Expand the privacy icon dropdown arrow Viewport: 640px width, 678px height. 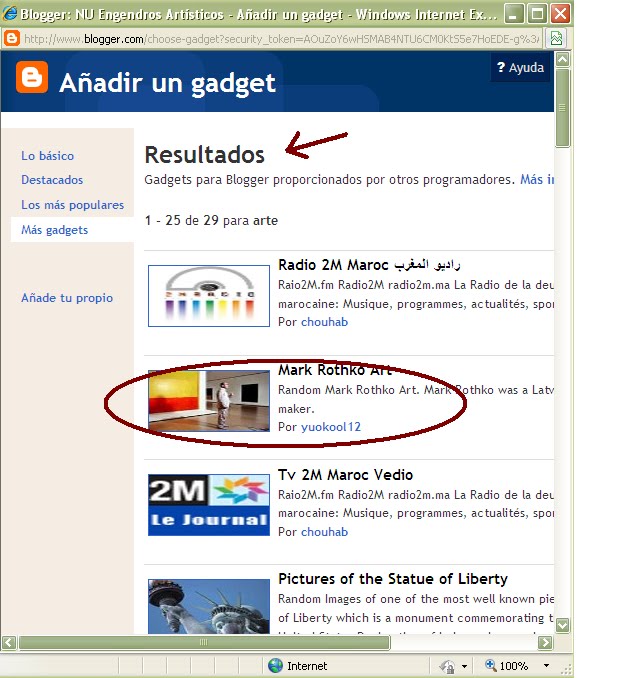click(x=464, y=666)
